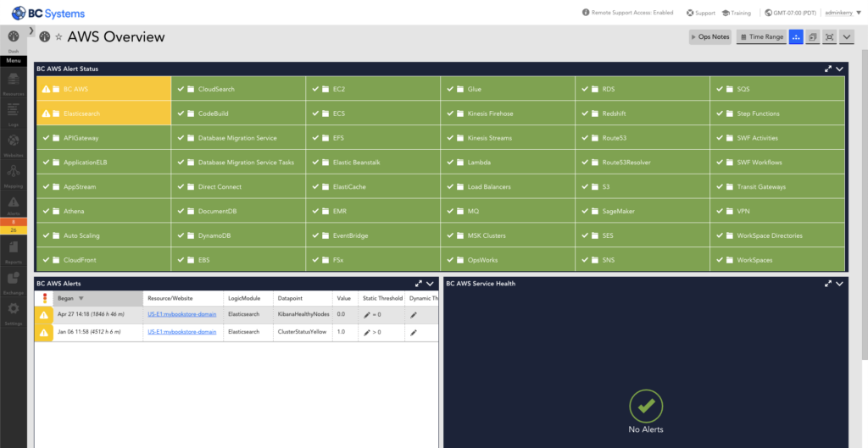Open BC AWS Alert Status widget menu chevron
The width and height of the screenshot is (868, 448).
coord(840,69)
